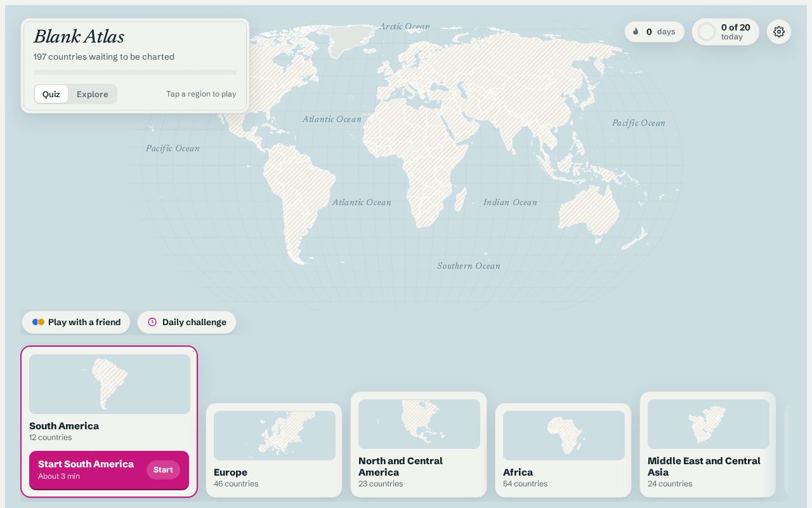Click the Southern Ocean map label
Screen dimensions: 812x508
point(469,265)
